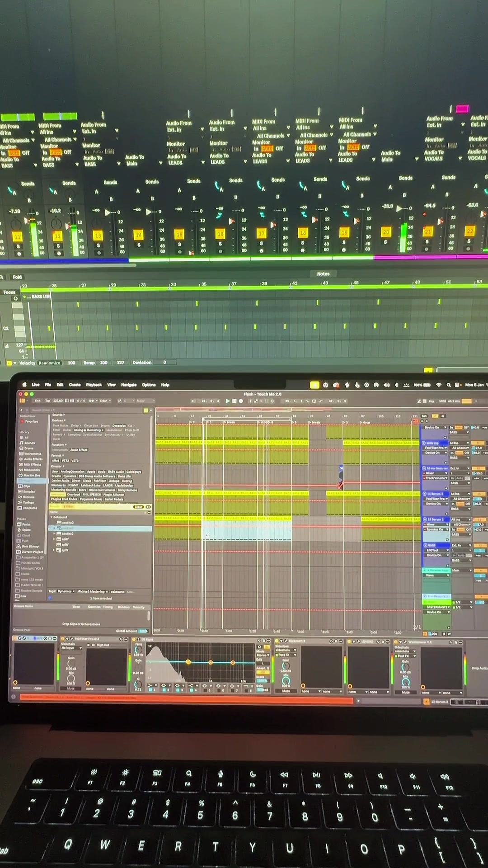The height and width of the screenshot is (868, 488).
Task: Select the Audio Effect function filter tag
Action: click(x=79, y=450)
